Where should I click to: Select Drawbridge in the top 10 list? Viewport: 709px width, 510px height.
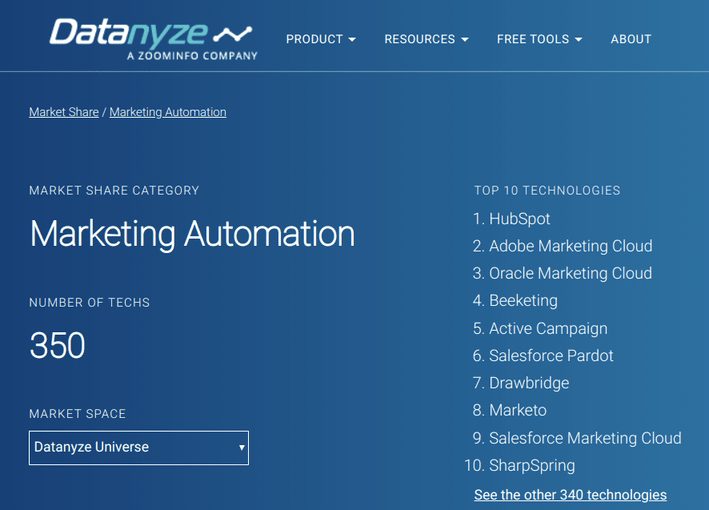click(529, 383)
